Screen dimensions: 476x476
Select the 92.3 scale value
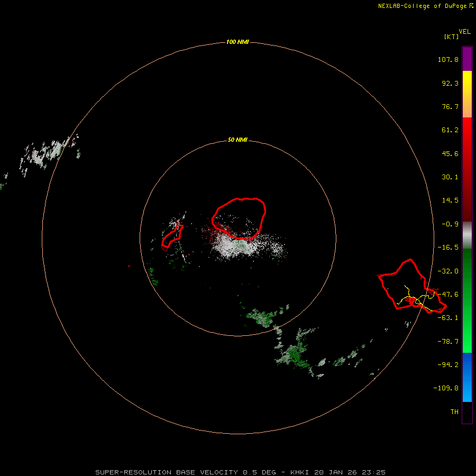click(x=450, y=83)
